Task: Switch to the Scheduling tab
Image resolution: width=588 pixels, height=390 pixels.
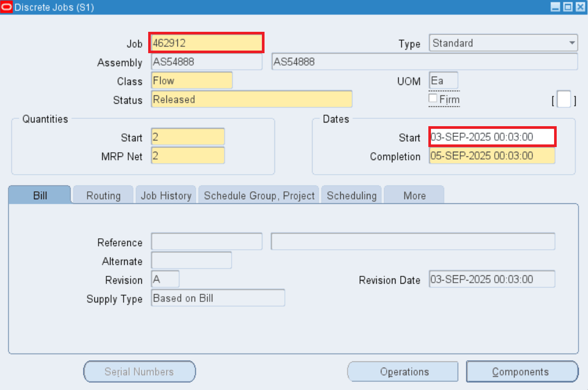Action: pos(351,195)
